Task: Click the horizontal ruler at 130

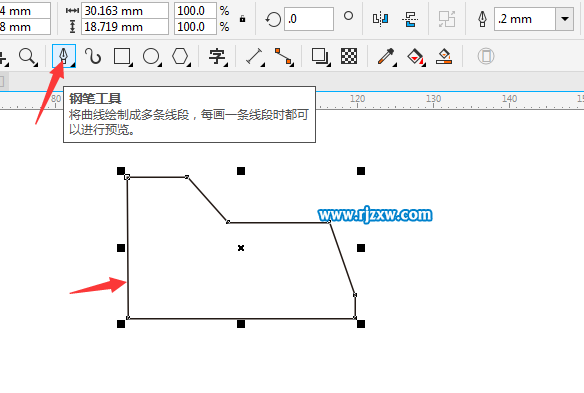Action: [x=433, y=99]
